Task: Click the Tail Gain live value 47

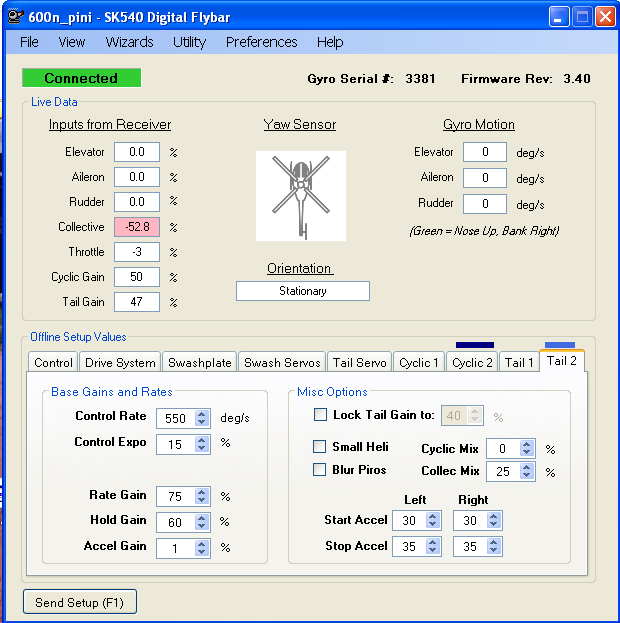Action: [137, 302]
